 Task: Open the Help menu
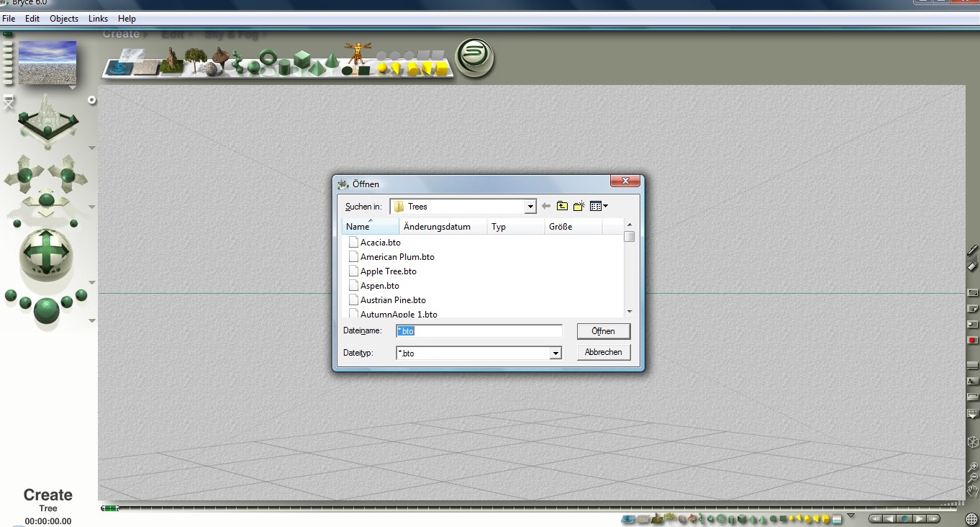click(x=127, y=19)
